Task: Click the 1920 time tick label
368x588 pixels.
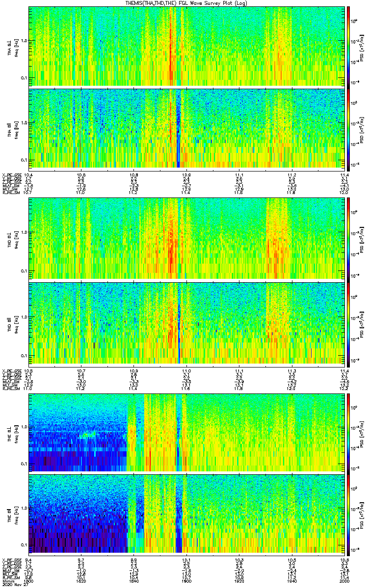Action: (239, 581)
